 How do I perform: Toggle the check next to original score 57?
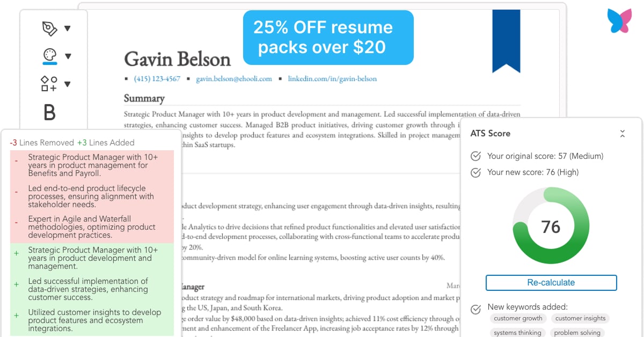pyautogui.click(x=475, y=156)
